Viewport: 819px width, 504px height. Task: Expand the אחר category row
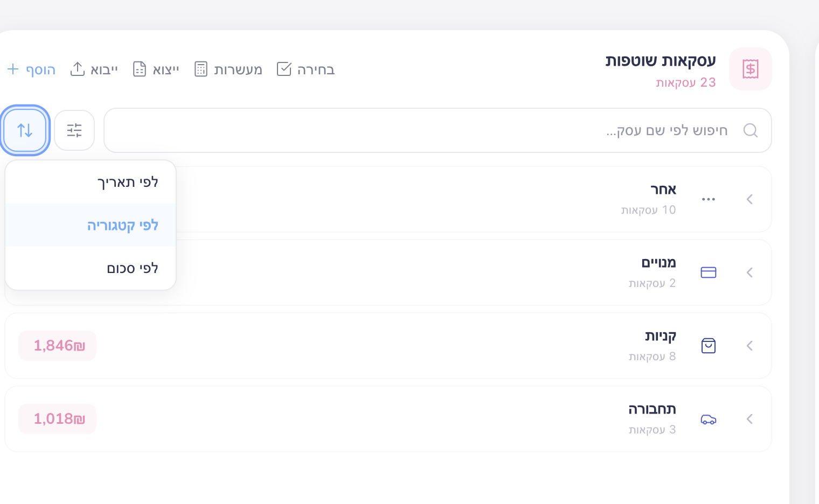tap(749, 199)
